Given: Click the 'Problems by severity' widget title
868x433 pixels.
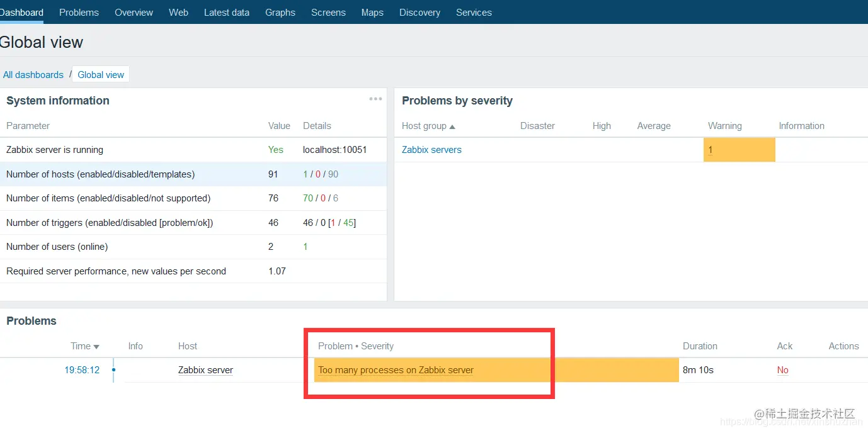Looking at the screenshot, I should coord(457,101).
